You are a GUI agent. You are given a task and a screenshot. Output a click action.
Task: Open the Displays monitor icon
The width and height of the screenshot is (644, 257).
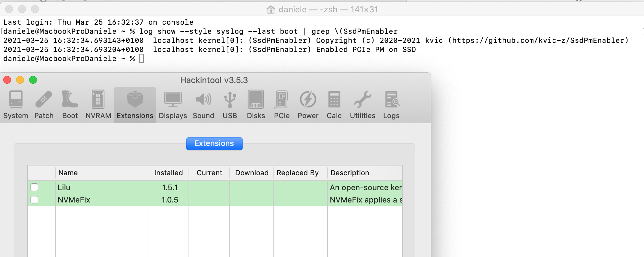tap(173, 100)
